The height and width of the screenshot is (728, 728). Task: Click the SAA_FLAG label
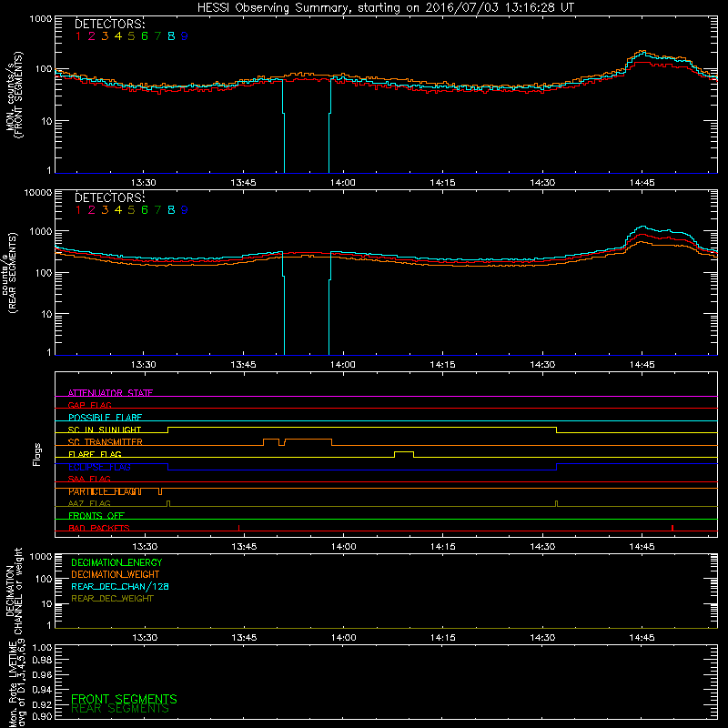coord(89,479)
